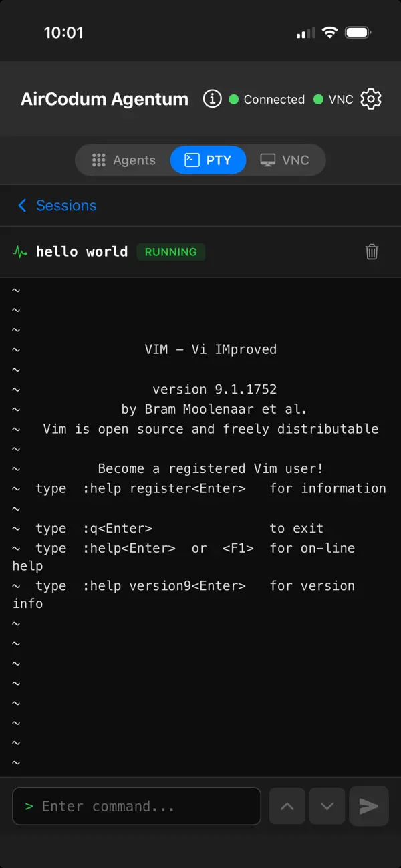The width and height of the screenshot is (401, 868).
Task: Focus the Enter command input field
Action: click(136, 806)
